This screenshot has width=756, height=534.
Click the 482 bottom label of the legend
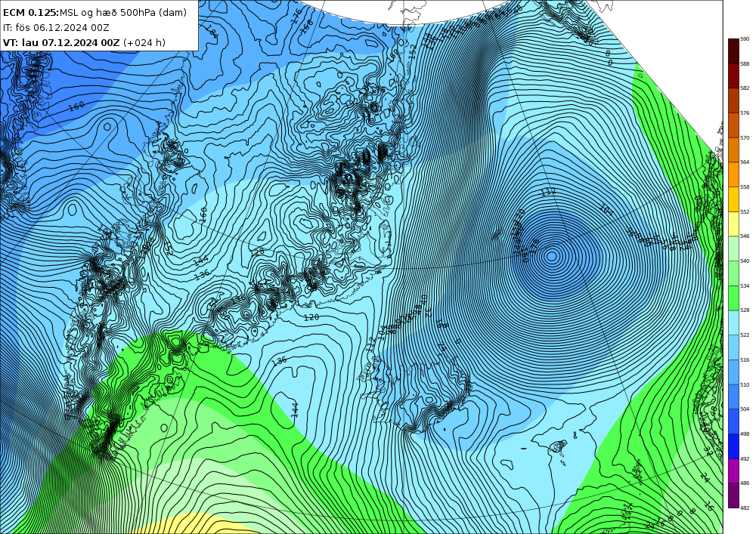(x=745, y=508)
